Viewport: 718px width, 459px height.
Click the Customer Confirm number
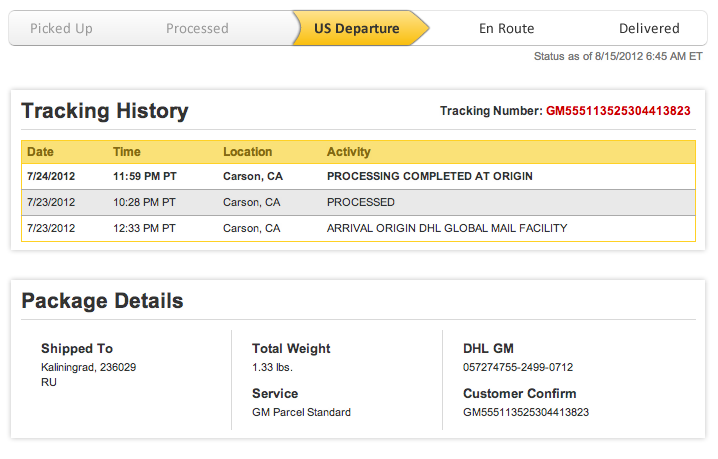point(526,412)
